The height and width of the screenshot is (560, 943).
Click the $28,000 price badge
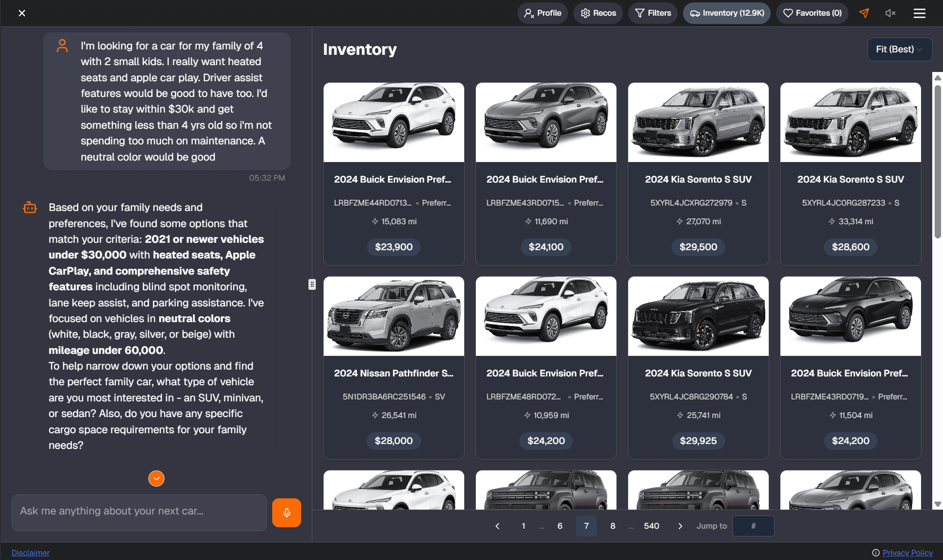point(394,441)
